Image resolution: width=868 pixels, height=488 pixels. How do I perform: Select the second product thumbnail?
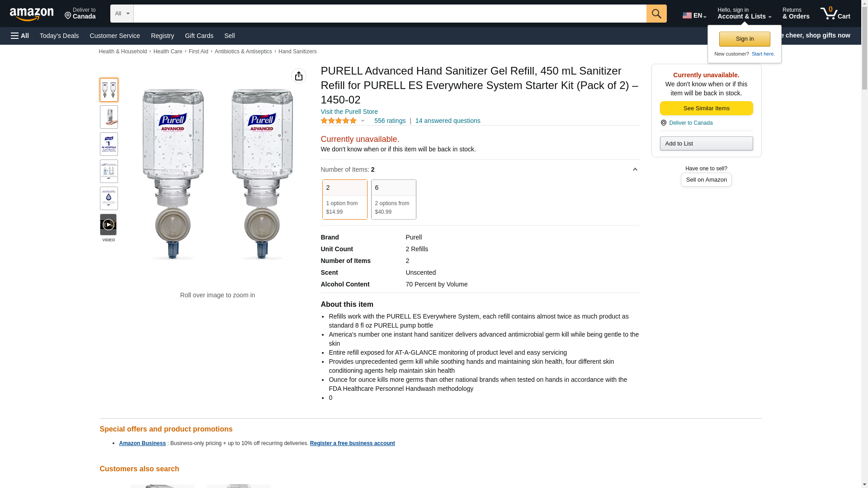pyautogui.click(x=108, y=117)
